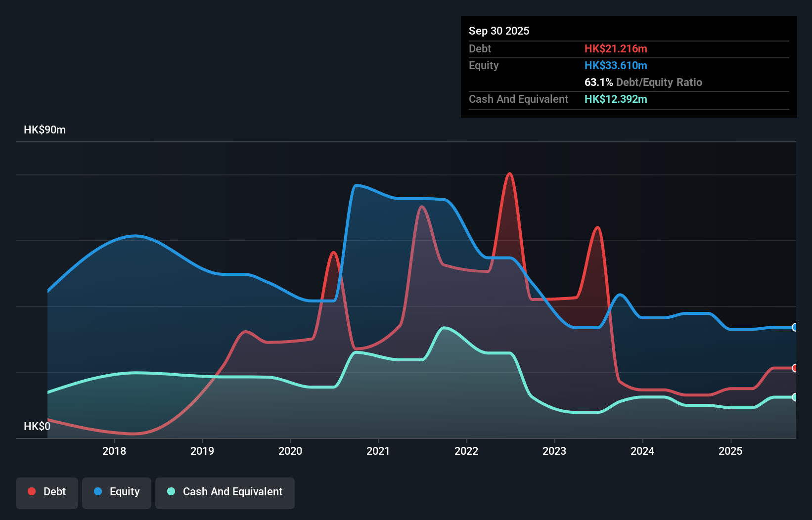Toggle Cash And Equivalent series visibility
Image resolution: width=812 pixels, height=520 pixels.
pyautogui.click(x=225, y=492)
